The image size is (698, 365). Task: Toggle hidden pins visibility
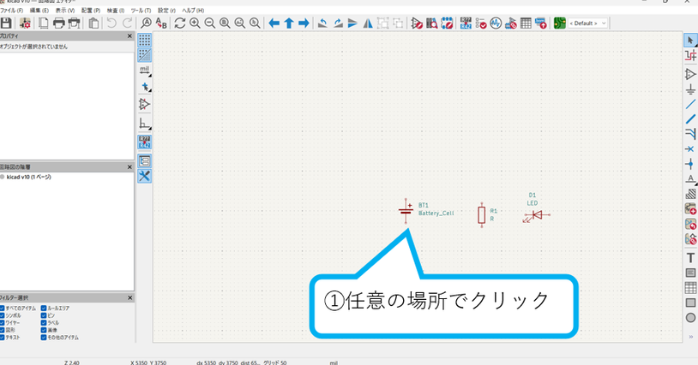click(144, 104)
